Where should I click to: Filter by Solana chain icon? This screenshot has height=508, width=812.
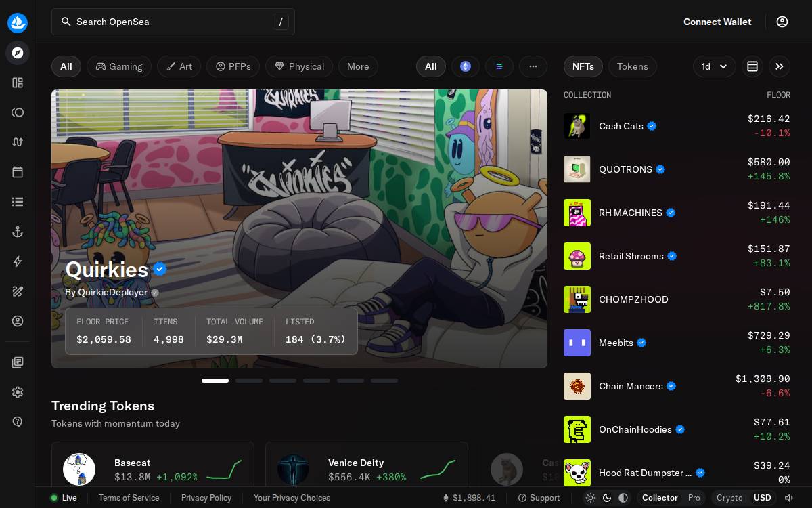pos(499,66)
